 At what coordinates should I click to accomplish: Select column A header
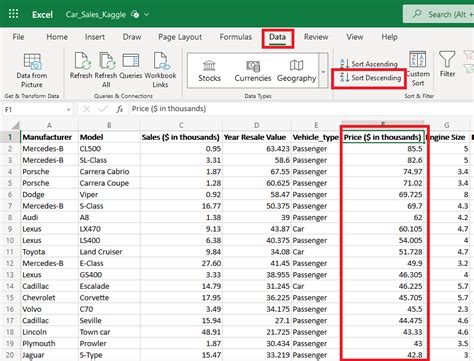(x=49, y=125)
